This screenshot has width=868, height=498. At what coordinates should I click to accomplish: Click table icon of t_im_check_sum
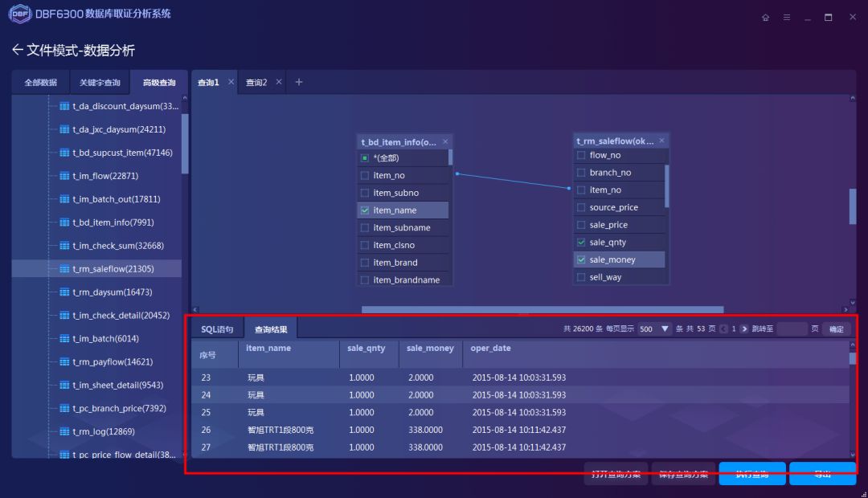click(x=65, y=246)
